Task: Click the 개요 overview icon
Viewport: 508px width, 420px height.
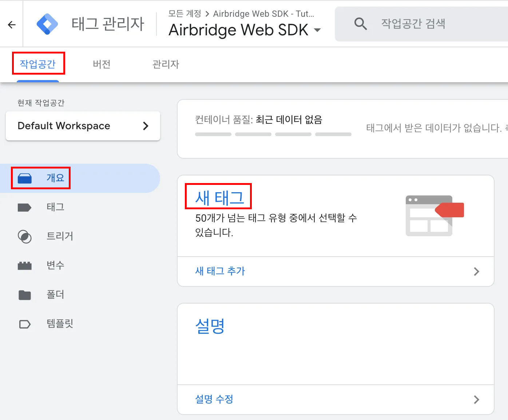Action: pyautogui.click(x=25, y=178)
